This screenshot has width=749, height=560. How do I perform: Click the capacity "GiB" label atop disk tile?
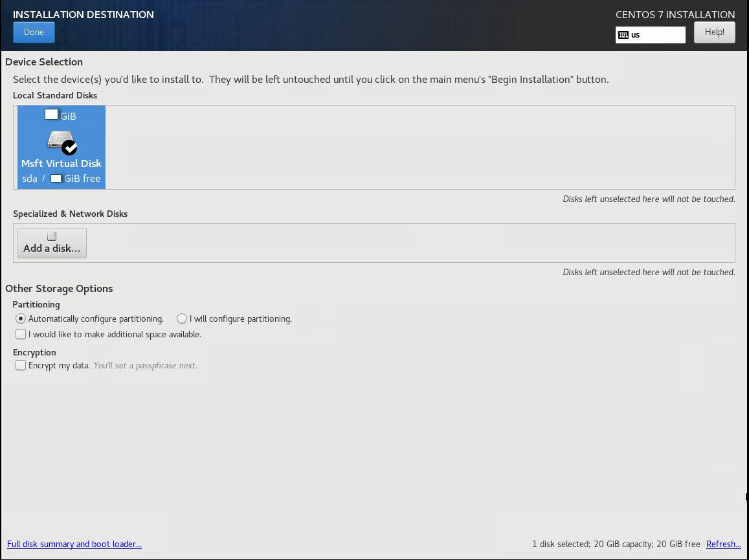point(68,117)
